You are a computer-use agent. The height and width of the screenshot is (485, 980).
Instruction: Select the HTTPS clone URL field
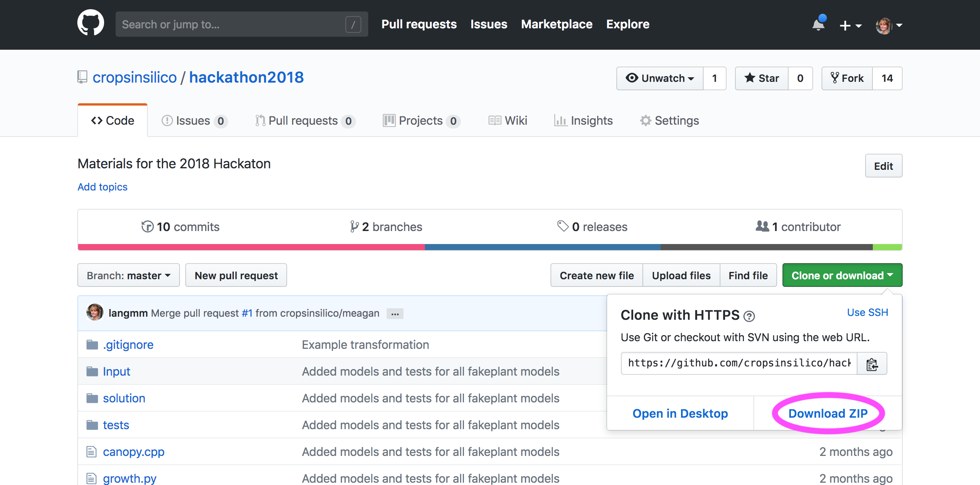tap(739, 363)
